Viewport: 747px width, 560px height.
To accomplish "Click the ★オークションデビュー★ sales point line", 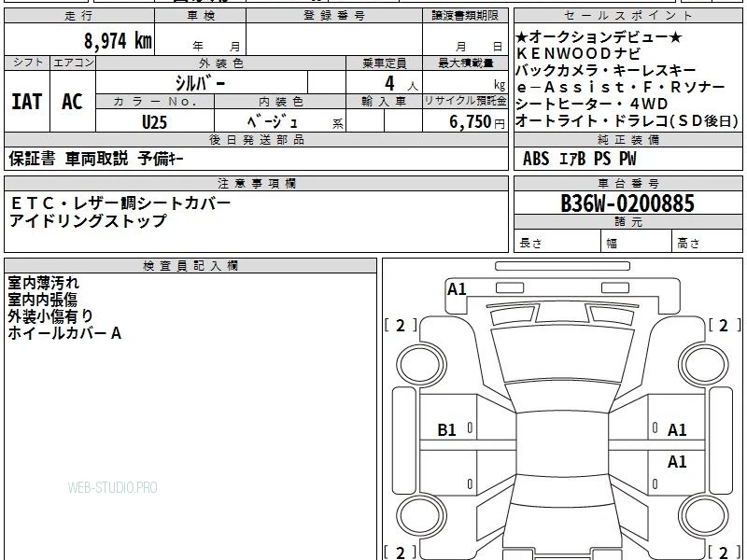I will tap(599, 37).
